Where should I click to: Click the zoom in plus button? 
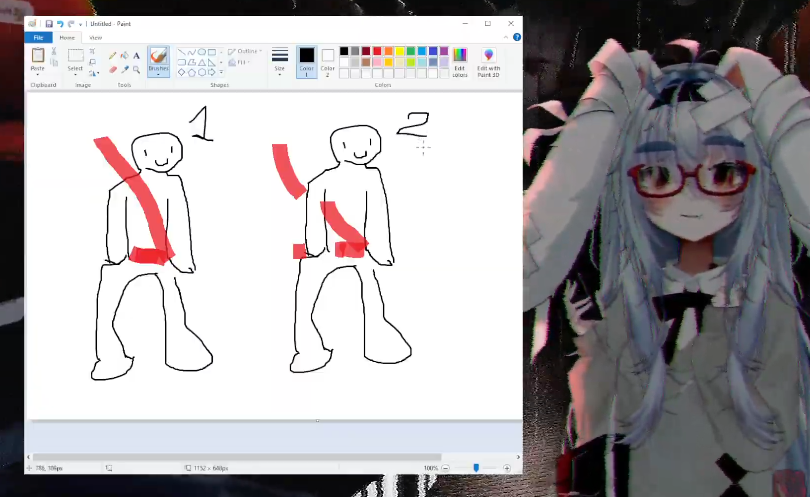point(507,468)
